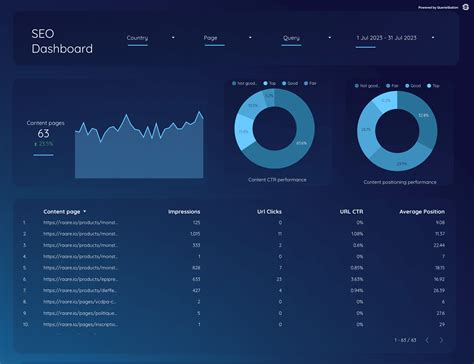474x364 pixels.
Task: Sort table by Impressions column
Action: tap(184, 212)
